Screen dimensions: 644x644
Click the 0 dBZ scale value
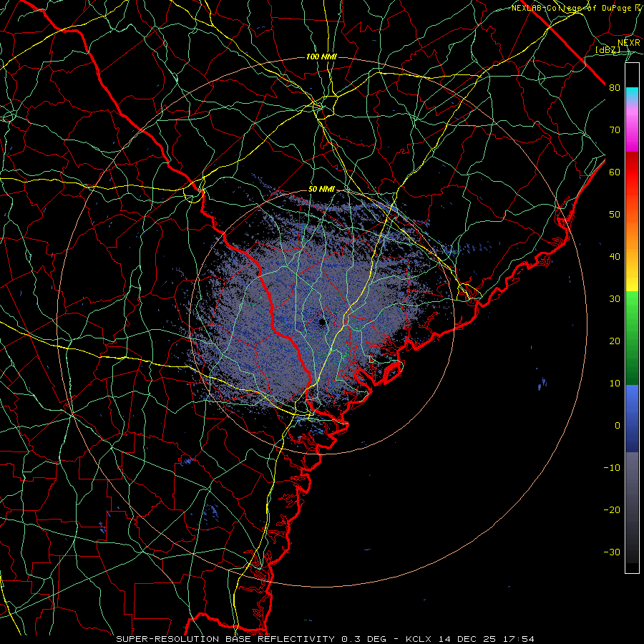pyautogui.click(x=618, y=426)
